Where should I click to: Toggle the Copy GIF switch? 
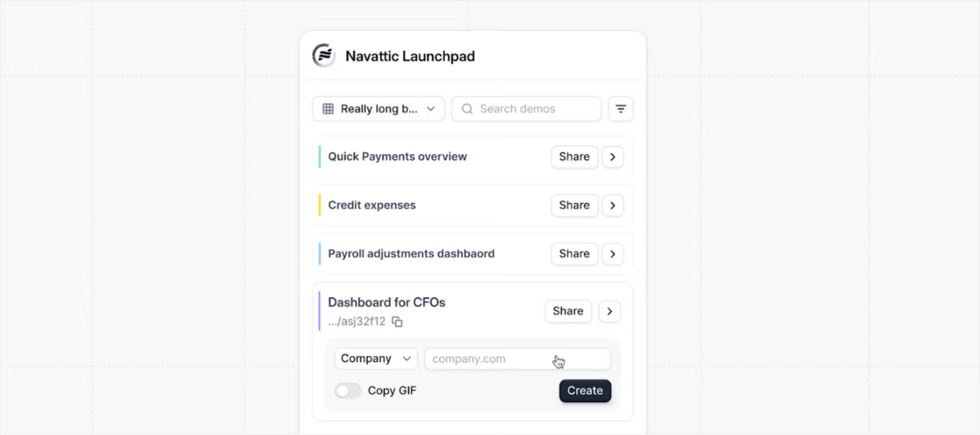coord(347,391)
